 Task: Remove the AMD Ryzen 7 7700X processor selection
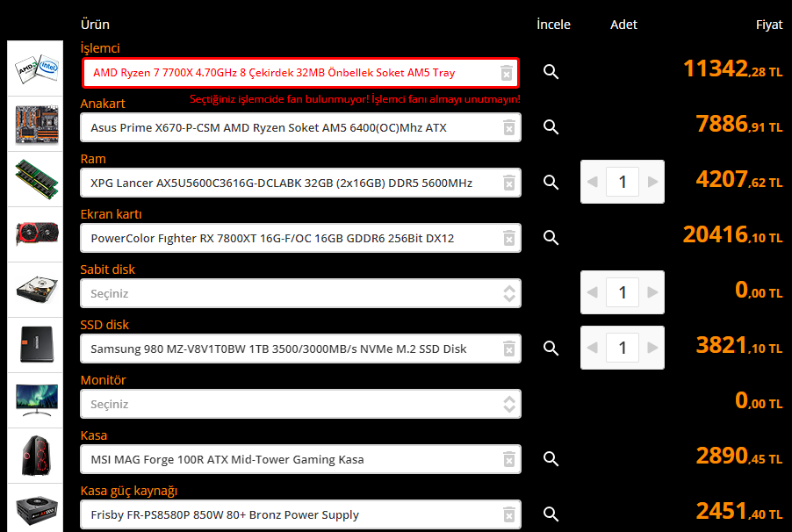pyautogui.click(x=507, y=73)
